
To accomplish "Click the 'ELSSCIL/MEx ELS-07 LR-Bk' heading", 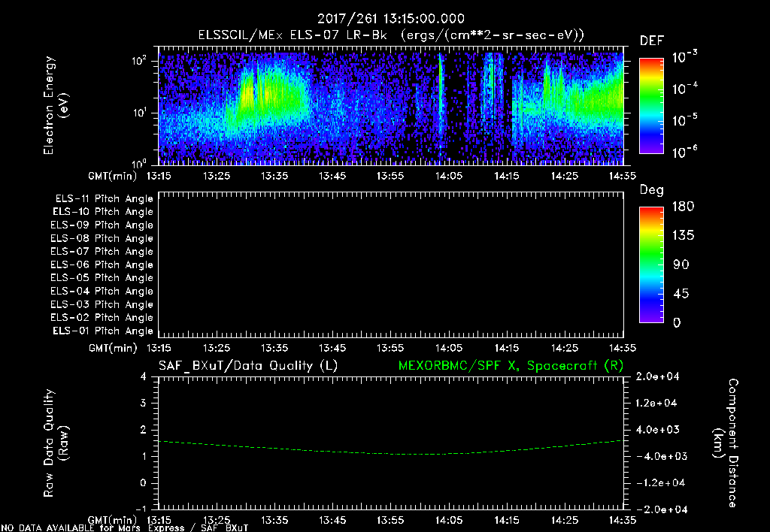I will click(x=293, y=35).
